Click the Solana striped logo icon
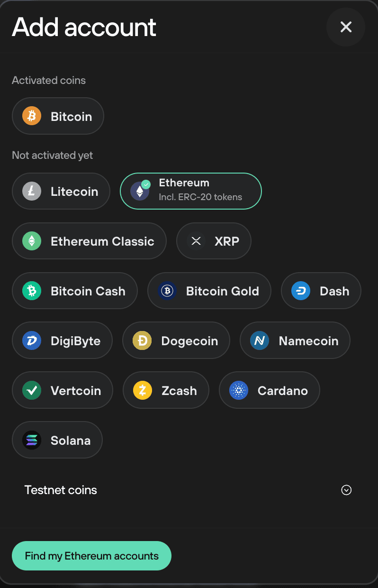The height and width of the screenshot is (588, 378). (x=32, y=440)
